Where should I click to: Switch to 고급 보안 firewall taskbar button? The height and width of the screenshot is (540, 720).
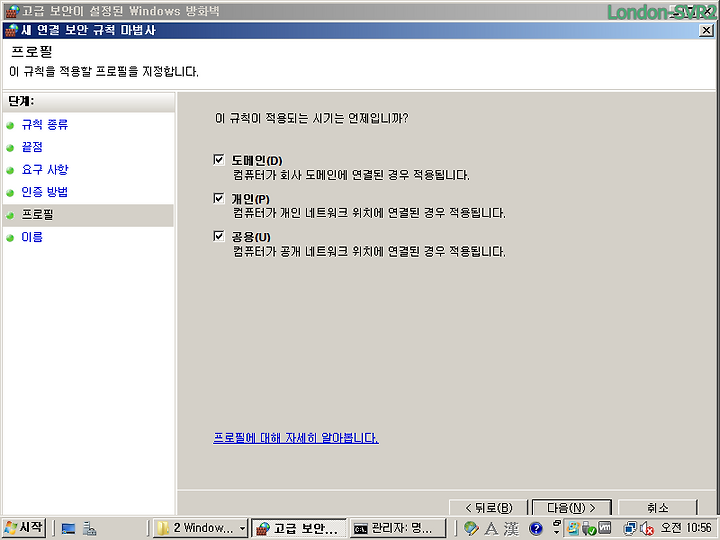pos(299,528)
